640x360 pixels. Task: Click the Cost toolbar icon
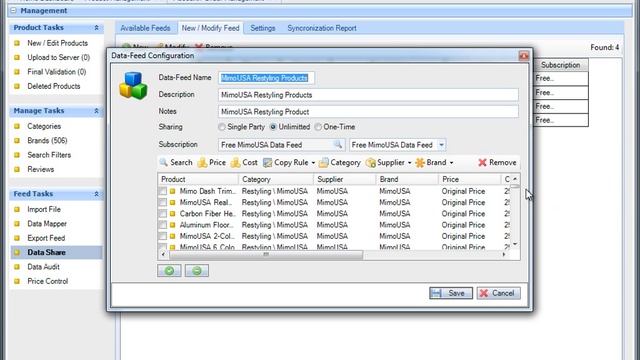click(236, 162)
